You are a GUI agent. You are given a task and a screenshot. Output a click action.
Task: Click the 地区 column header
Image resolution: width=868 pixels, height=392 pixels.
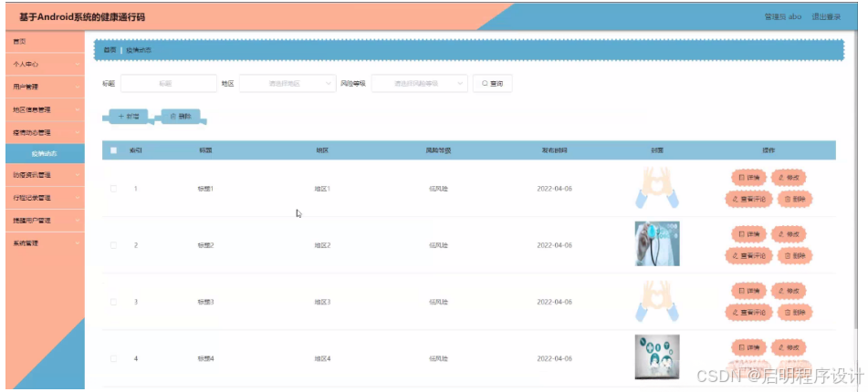coord(322,150)
